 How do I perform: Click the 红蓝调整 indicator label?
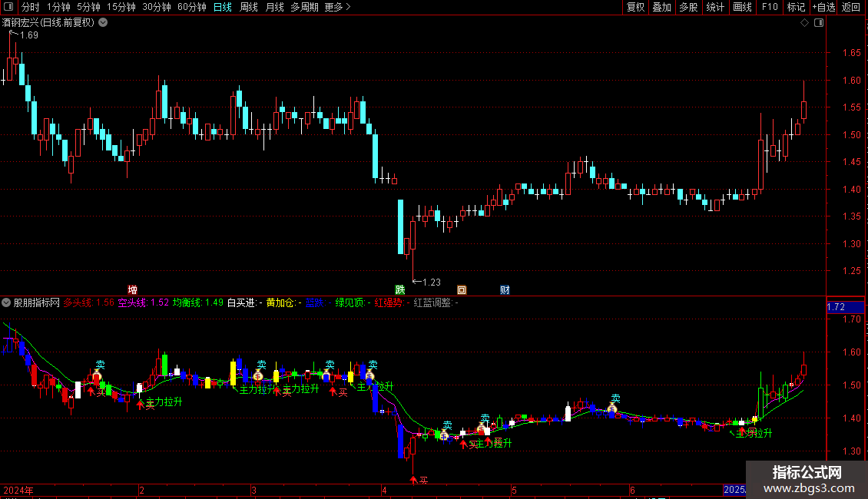tap(436, 302)
